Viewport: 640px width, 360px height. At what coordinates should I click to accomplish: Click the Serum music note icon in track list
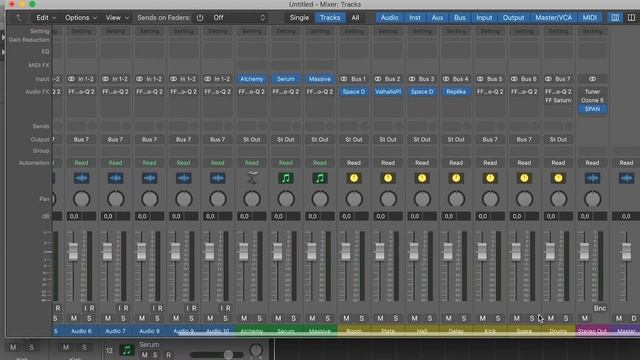point(127,350)
